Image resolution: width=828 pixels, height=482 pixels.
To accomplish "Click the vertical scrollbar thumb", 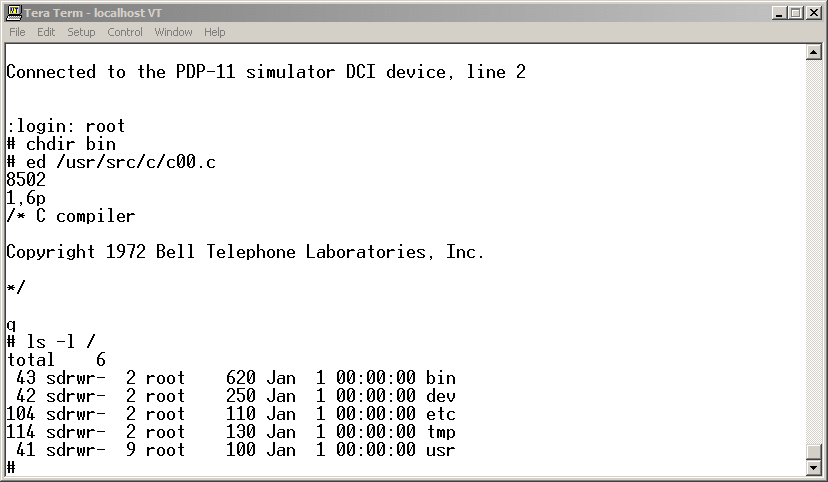I will point(814,452).
